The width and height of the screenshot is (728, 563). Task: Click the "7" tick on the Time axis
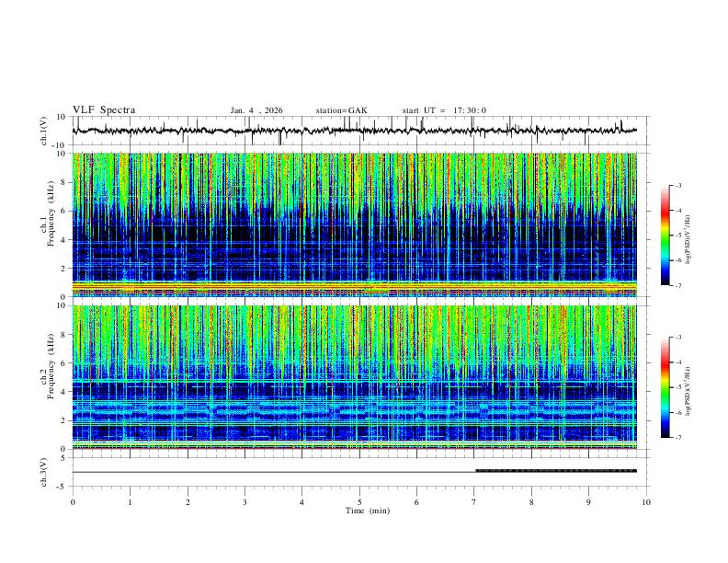[474, 502]
